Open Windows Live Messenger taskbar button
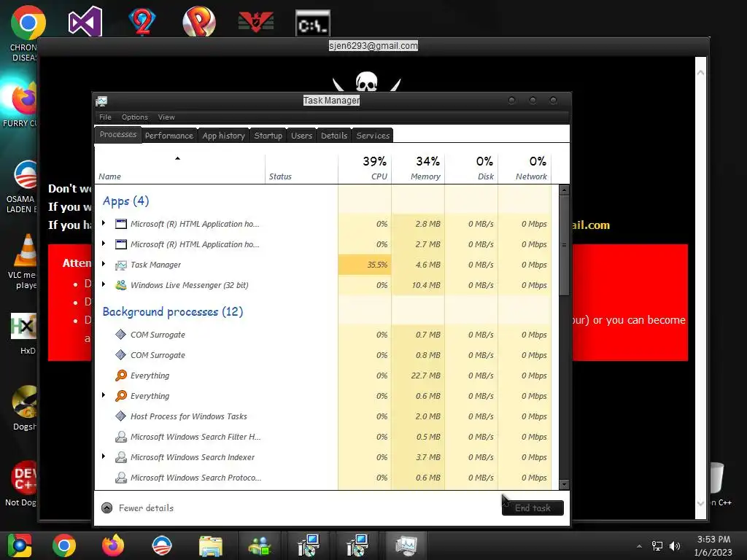747x560 pixels. tap(259, 545)
